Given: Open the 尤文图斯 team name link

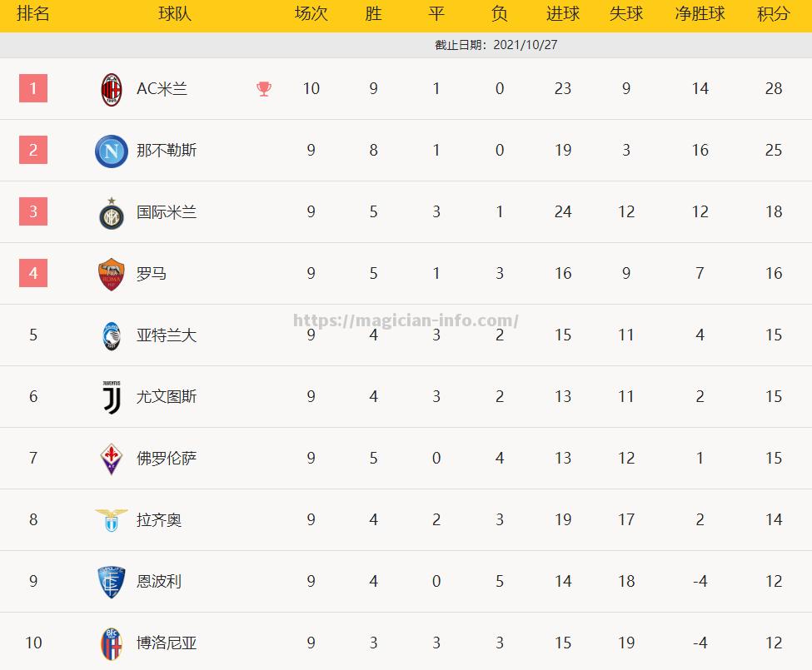Looking at the screenshot, I should tap(167, 396).
